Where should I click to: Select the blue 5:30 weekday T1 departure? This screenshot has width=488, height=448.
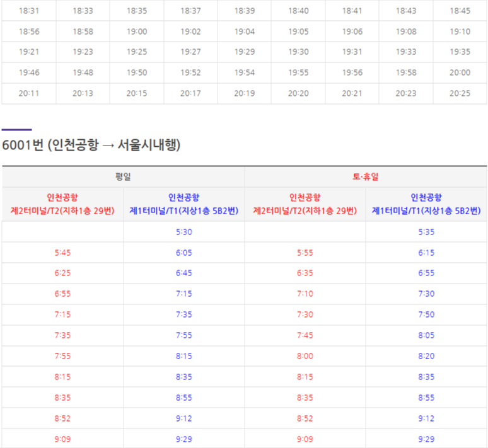[184, 232]
